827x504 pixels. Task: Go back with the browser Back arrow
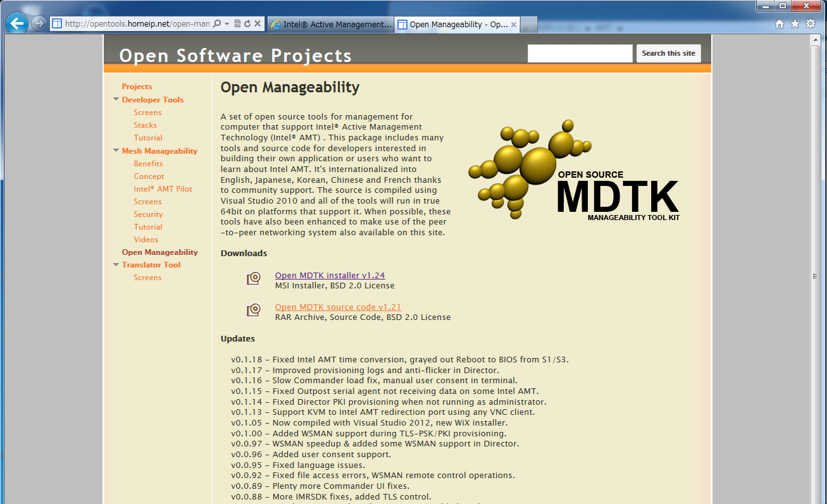[16, 24]
